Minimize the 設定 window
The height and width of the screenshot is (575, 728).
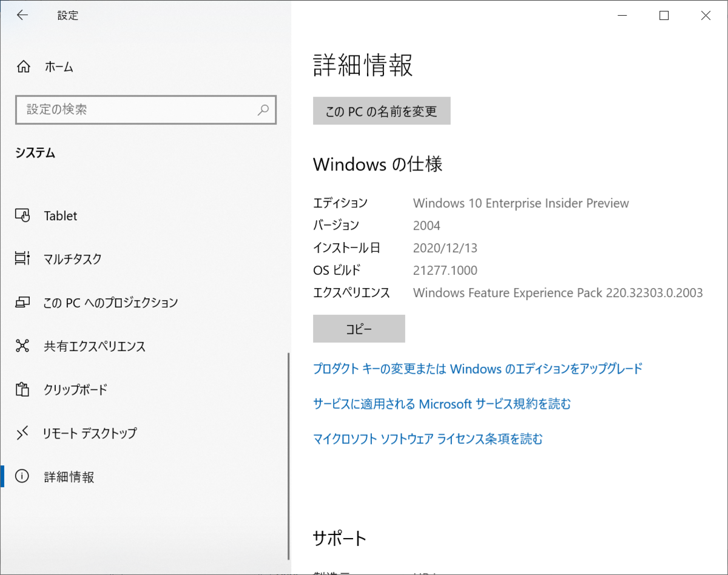[x=622, y=16]
